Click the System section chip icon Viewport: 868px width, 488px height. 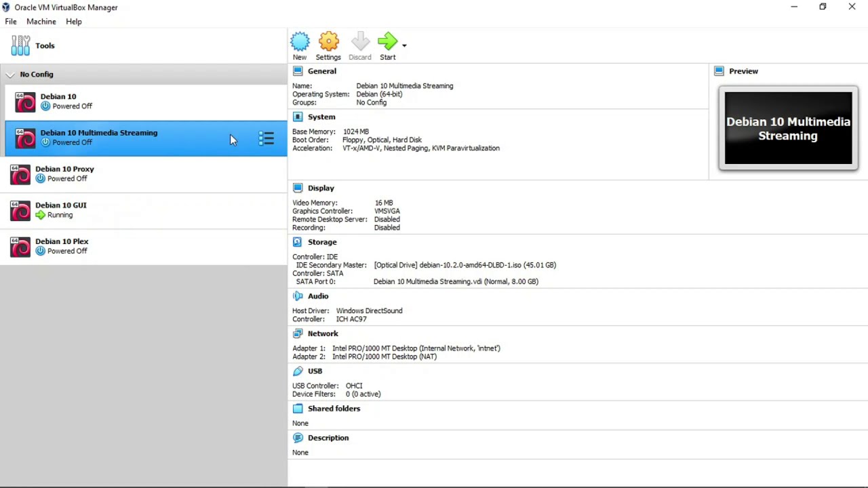[x=298, y=117]
